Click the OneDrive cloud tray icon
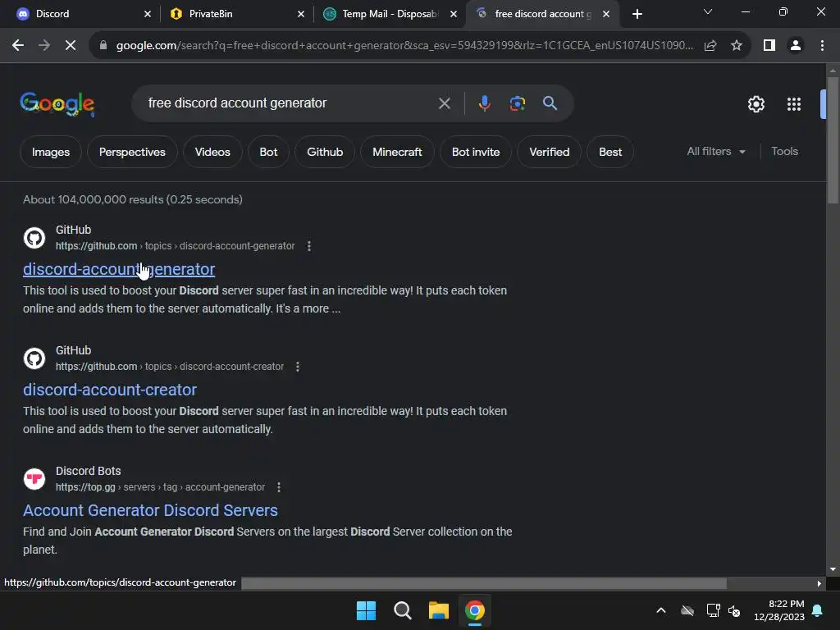 pyautogui.click(x=687, y=610)
